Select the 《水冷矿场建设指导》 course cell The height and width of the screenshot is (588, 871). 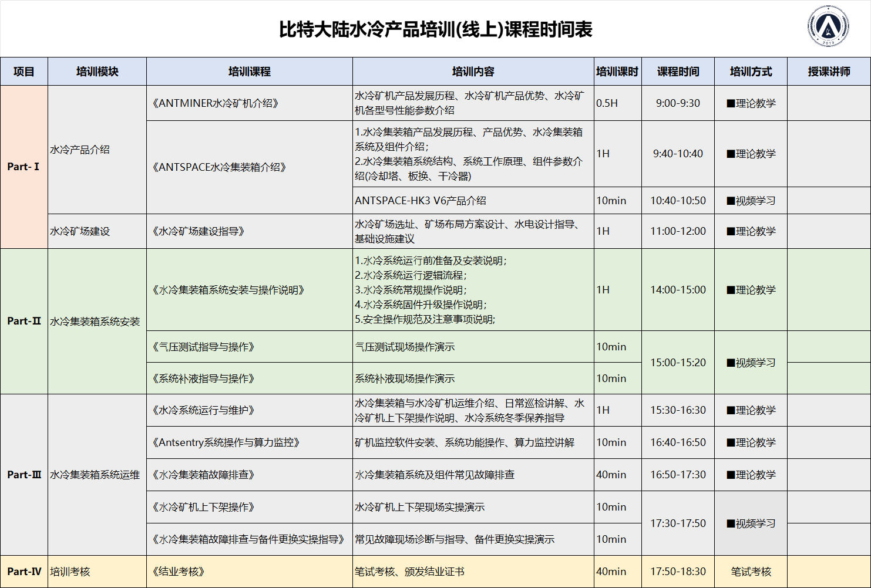tap(250, 231)
